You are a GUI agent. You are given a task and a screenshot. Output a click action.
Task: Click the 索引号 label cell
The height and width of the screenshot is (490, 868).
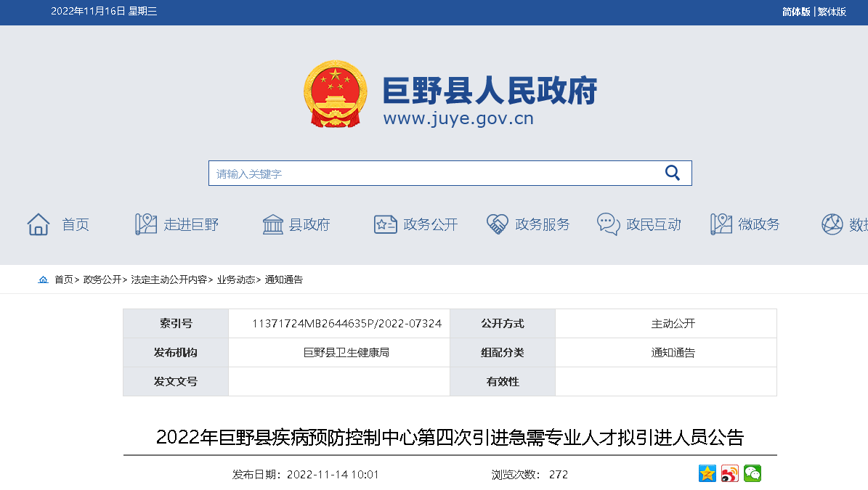click(176, 324)
